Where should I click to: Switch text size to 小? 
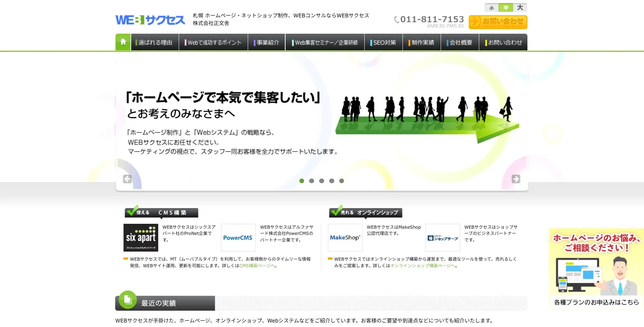tap(491, 7)
